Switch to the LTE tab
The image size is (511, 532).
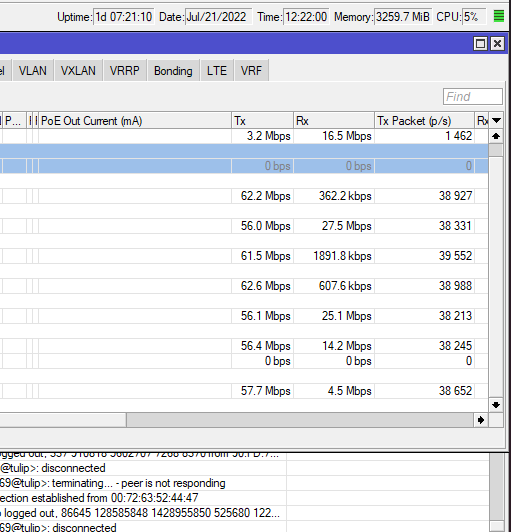coord(217,71)
